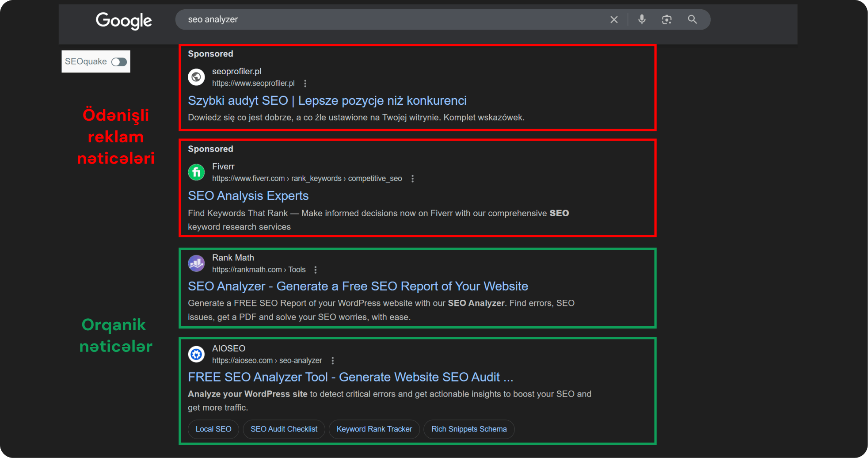Open the three-dot menu beside rankmath.com URL
The height and width of the screenshot is (458, 868).
315,270
